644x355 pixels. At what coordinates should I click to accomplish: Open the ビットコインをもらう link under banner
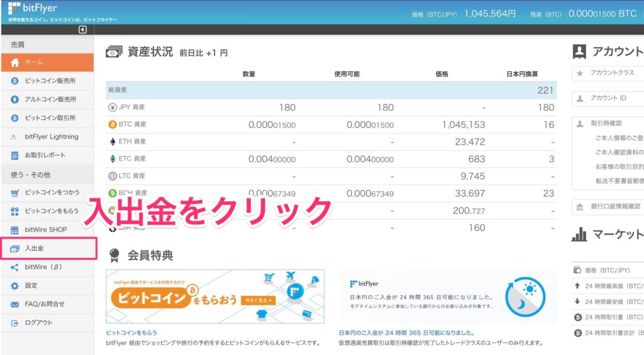(x=131, y=332)
